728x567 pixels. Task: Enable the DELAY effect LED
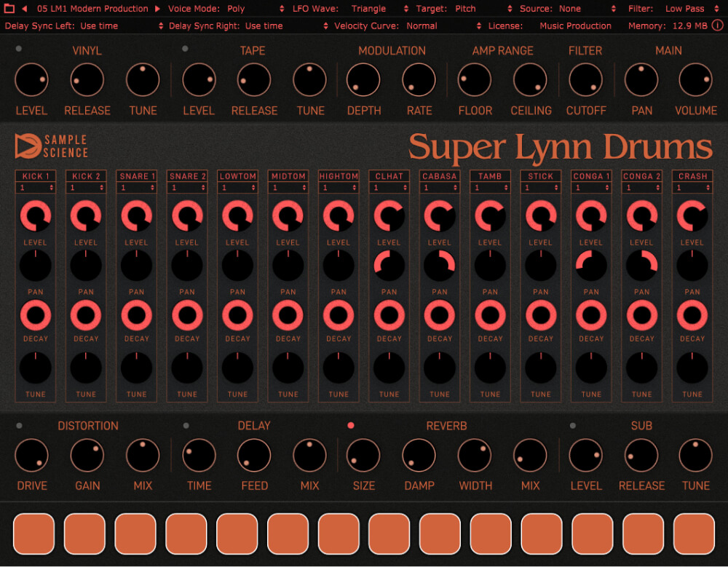coord(186,425)
